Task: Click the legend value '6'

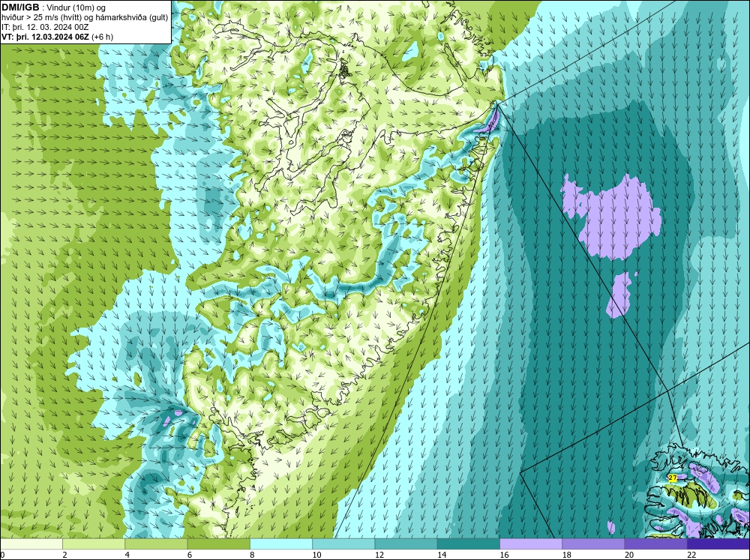Action: (190, 555)
